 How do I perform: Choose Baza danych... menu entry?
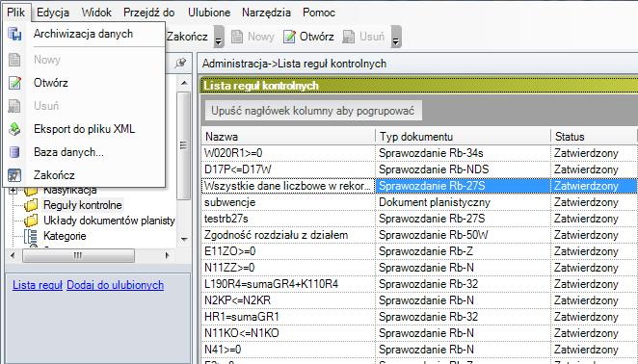pyautogui.click(x=84, y=152)
